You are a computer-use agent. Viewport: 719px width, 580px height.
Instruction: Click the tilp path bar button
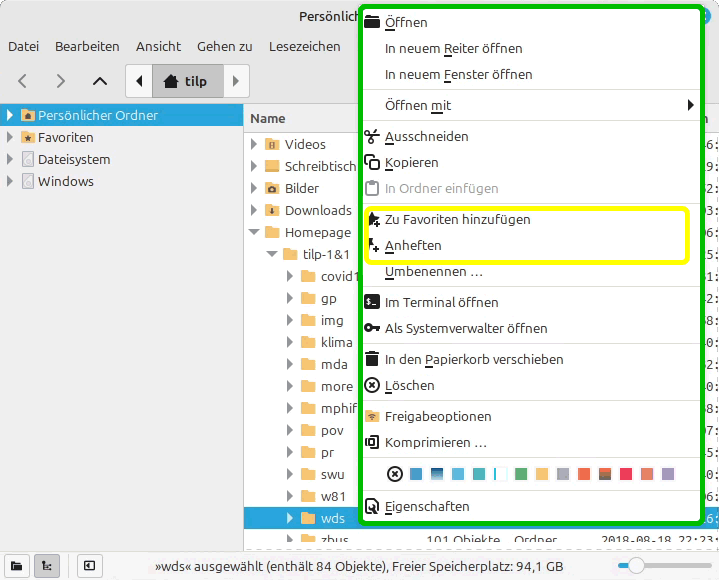coord(186,81)
